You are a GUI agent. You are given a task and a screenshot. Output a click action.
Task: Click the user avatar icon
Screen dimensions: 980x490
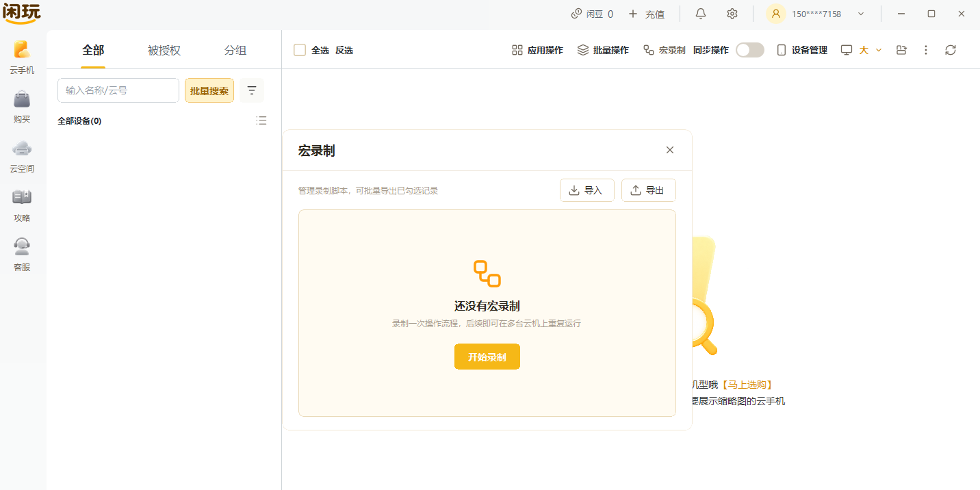[775, 14]
